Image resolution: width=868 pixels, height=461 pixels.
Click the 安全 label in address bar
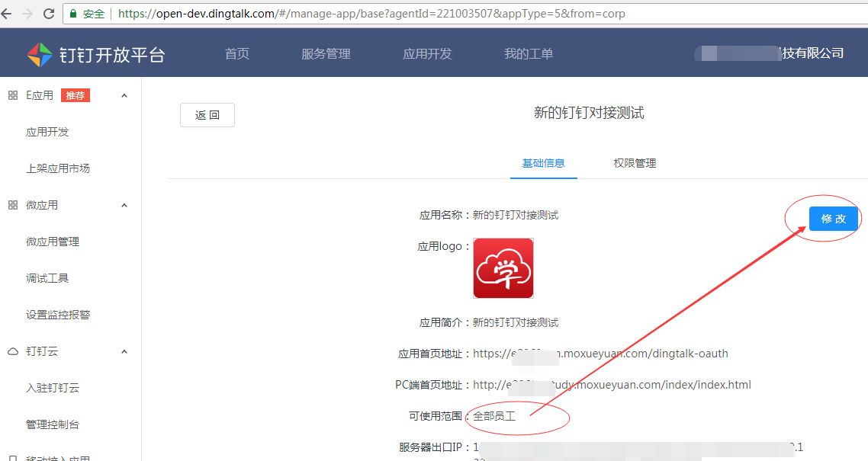(94, 14)
